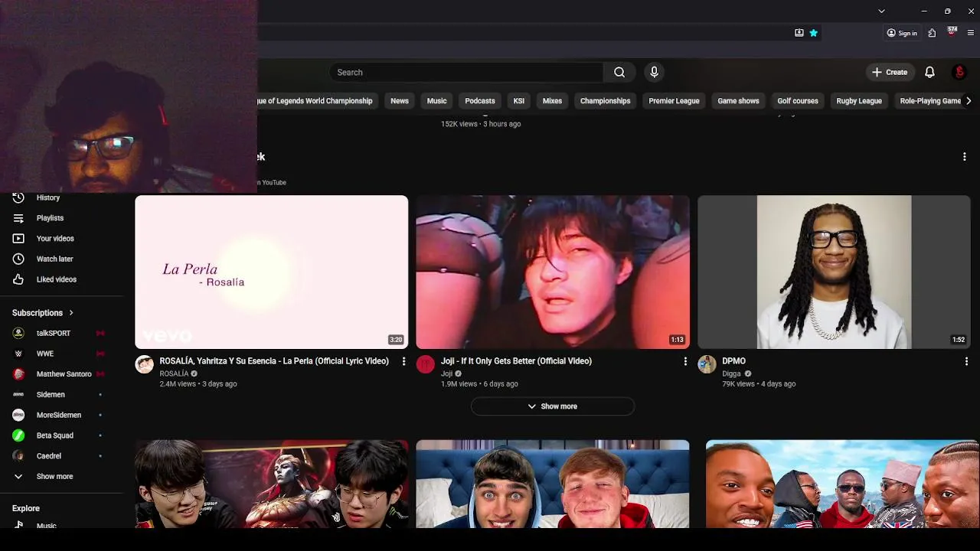The width and height of the screenshot is (980, 551).
Task: Open the notifications bell
Action: tap(929, 72)
